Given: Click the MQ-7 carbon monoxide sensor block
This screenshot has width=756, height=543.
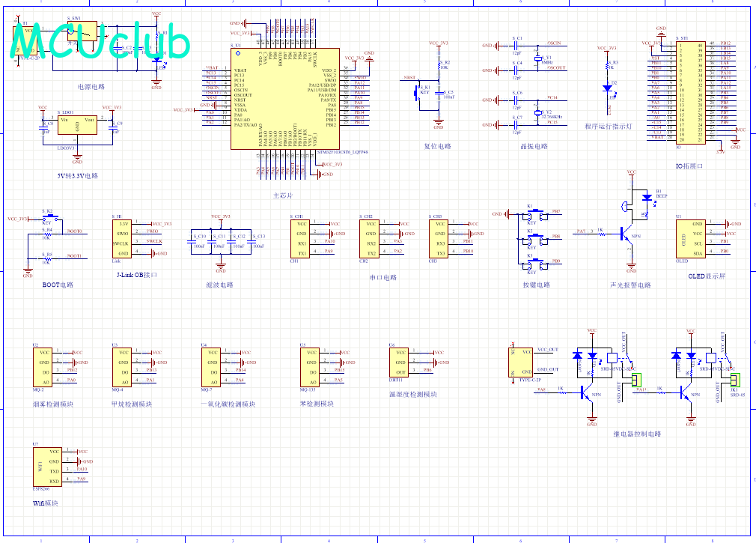Looking at the screenshot, I should 210,368.
